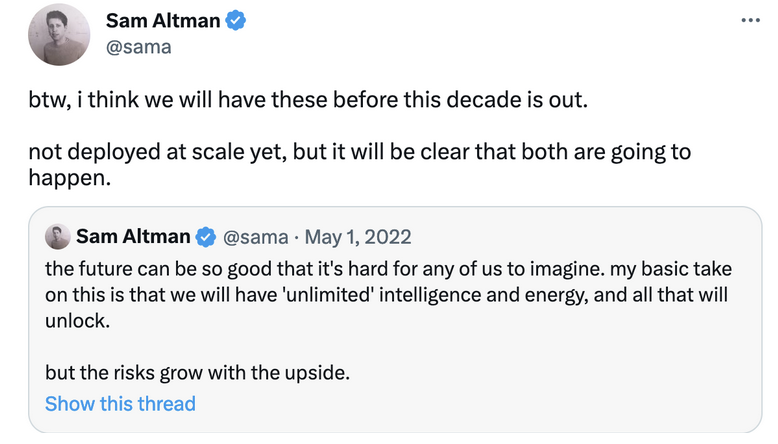
Task: Click the small avatar in the quoted tweet
Action: [x=58, y=236]
